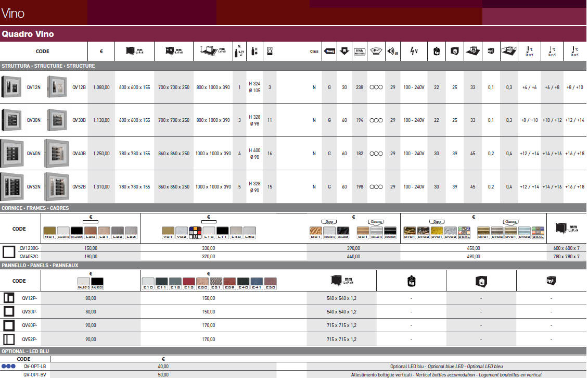The width and height of the screenshot is (588, 378).
Task: Click the thermometer icon above the +4 / +6 value
Action: tap(529, 51)
